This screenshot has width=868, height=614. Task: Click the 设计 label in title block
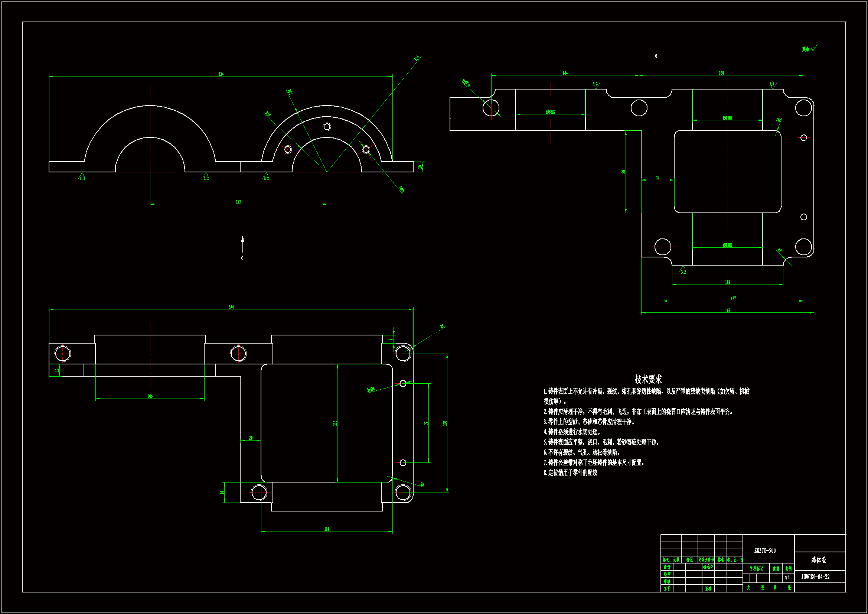click(x=667, y=567)
